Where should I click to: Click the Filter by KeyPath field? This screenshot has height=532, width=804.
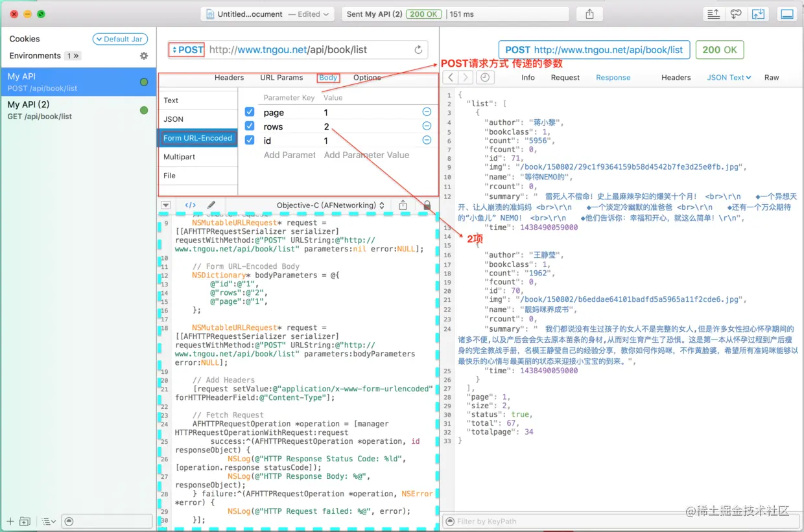click(621, 521)
